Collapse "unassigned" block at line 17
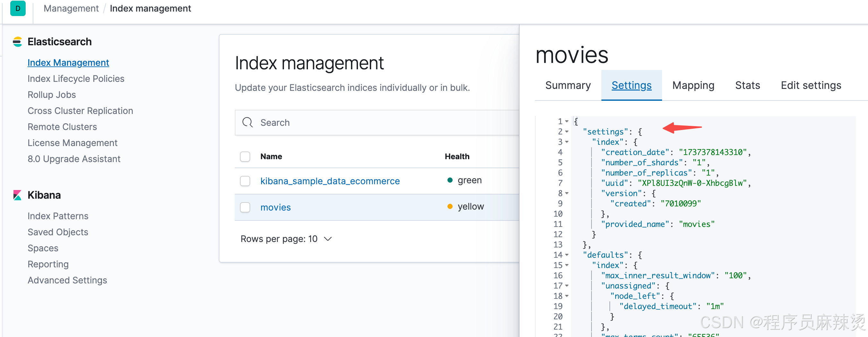The image size is (868, 337). coord(567,286)
